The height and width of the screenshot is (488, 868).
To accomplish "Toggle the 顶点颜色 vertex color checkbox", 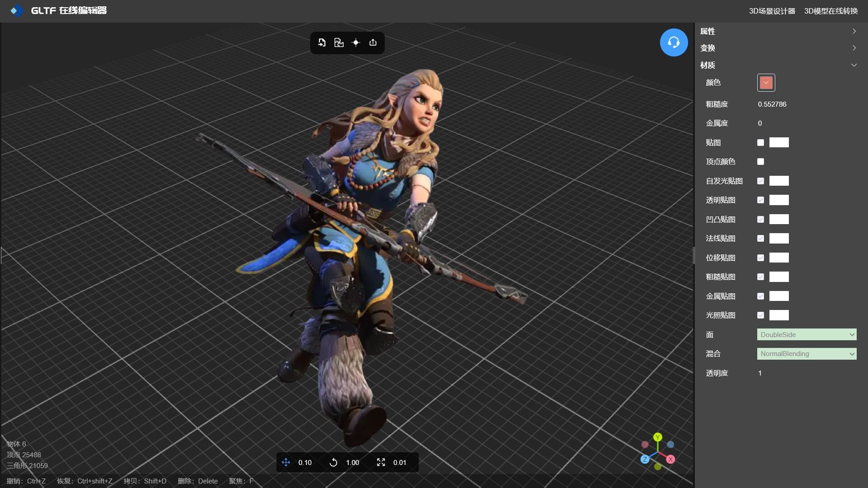I will pos(760,162).
